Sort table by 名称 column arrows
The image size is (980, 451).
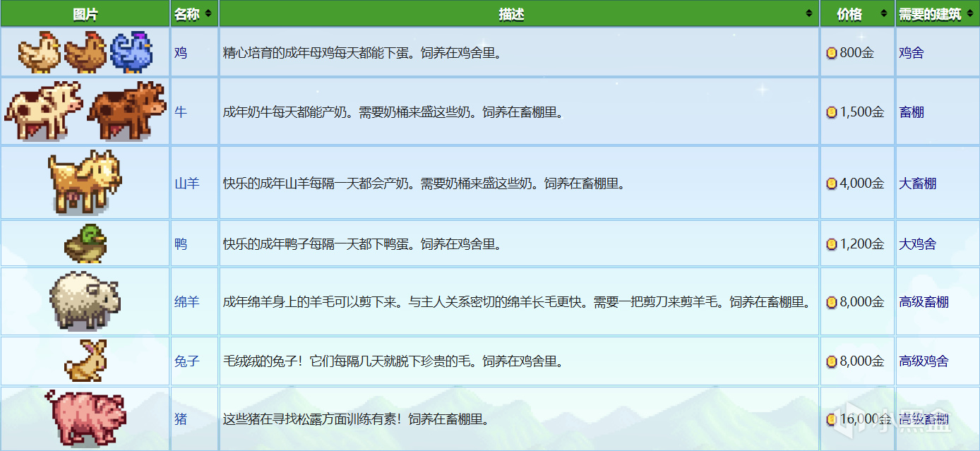[208, 14]
